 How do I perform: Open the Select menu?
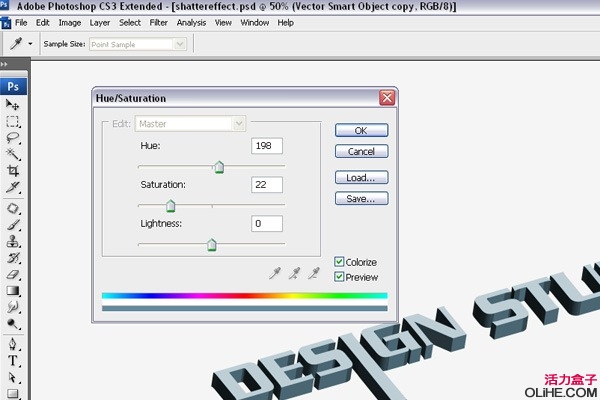pos(130,23)
